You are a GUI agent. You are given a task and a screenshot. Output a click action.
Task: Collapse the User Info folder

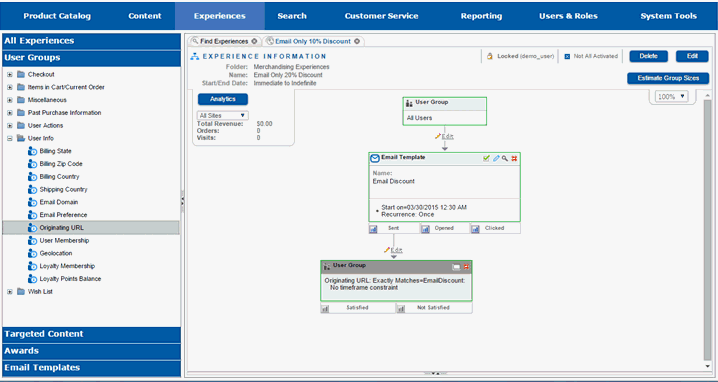(x=10, y=138)
